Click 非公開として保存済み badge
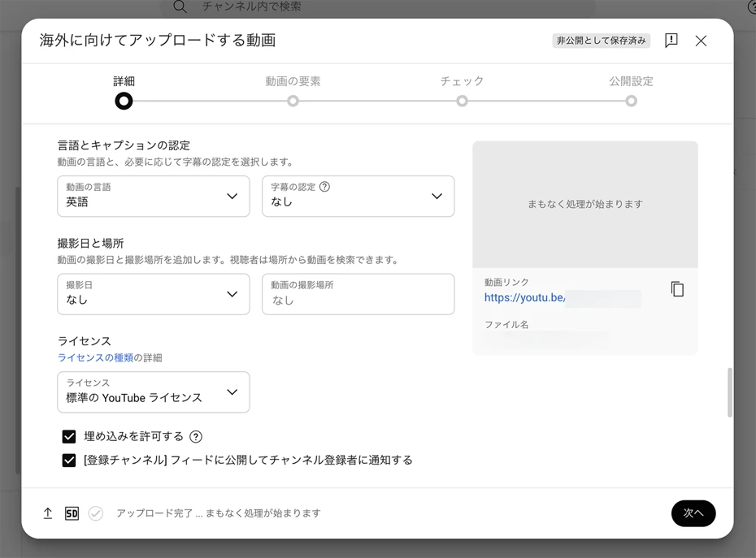756x558 pixels. click(x=602, y=41)
